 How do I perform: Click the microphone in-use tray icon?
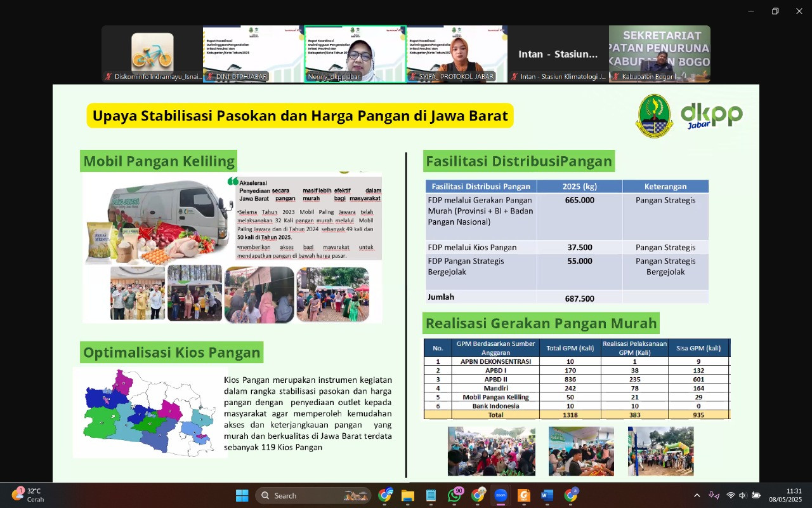(x=714, y=495)
